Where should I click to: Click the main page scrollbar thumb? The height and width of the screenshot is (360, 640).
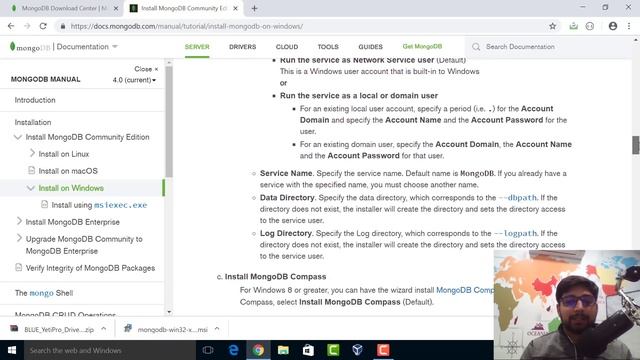pyautogui.click(x=636, y=145)
